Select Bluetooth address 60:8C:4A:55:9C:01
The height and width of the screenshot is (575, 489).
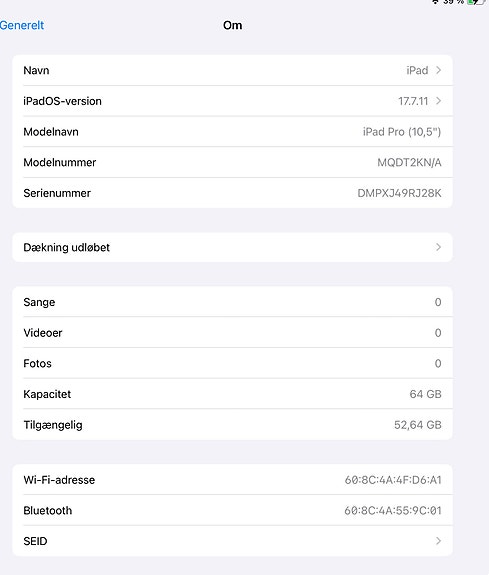click(393, 511)
